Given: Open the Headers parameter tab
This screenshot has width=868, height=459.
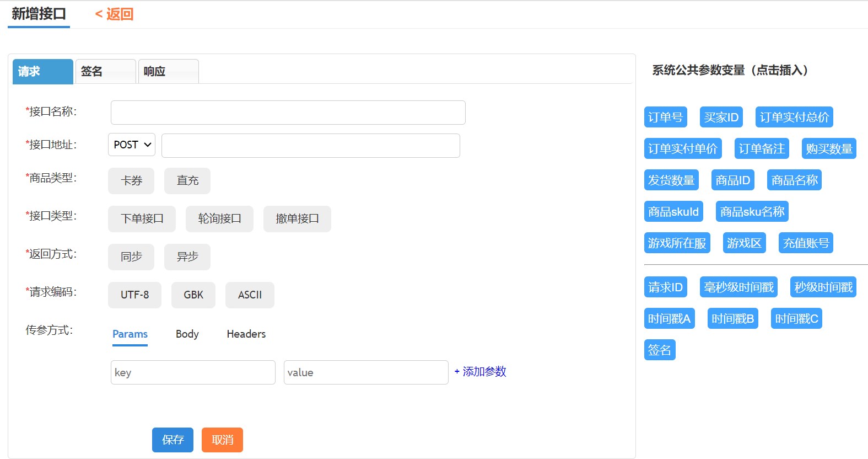Looking at the screenshot, I should [246, 334].
